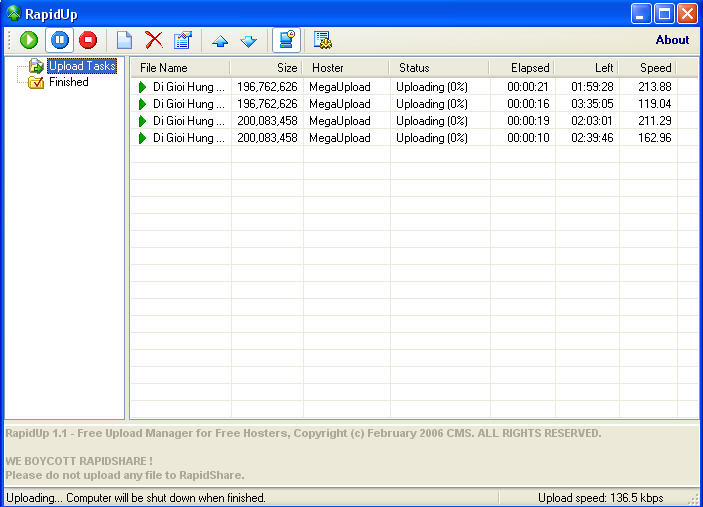This screenshot has width=703, height=507.
Task: Minimize the RapidUp window
Action: (x=641, y=13)
